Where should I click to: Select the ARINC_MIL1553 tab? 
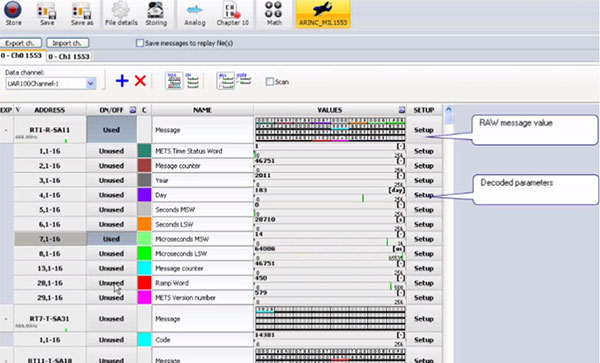pos(323,14)
